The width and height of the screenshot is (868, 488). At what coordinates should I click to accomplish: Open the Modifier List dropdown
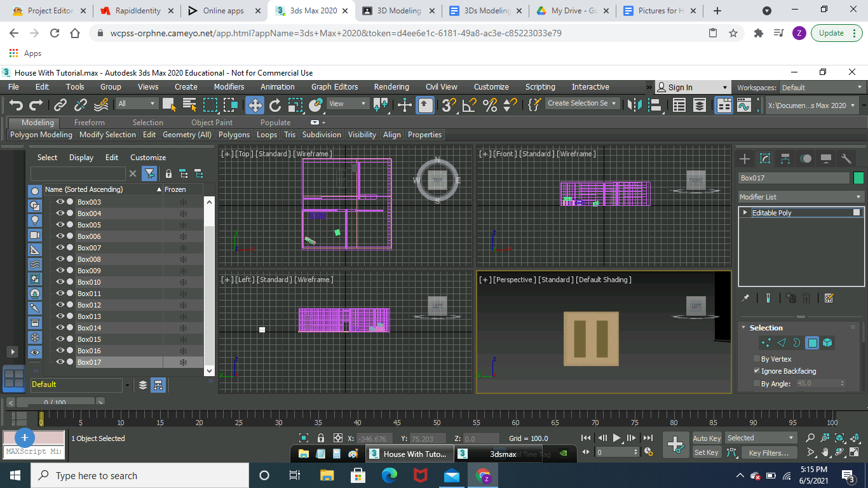[x=801, y=197]
